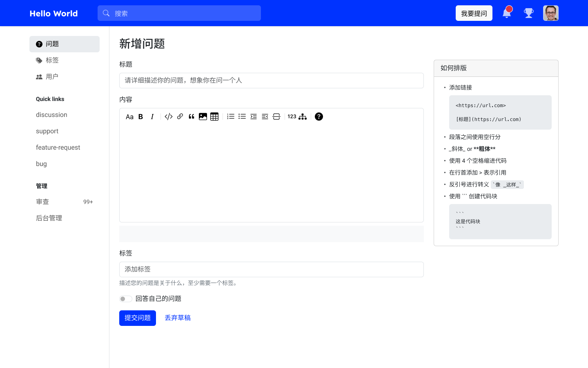This screenshot has height=368, width=588.
Task: Focus the 添加标签 tag input
Action: pyautogui.click(x=272, y=269)
